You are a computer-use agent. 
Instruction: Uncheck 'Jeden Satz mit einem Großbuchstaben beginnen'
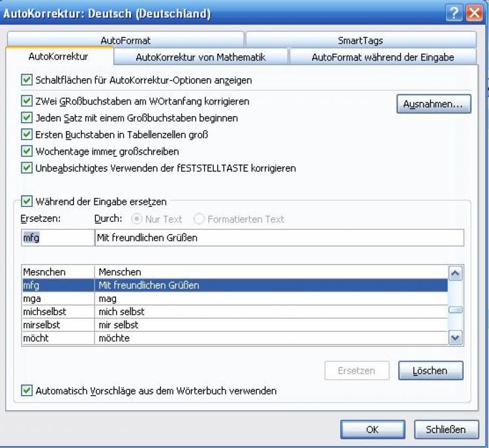tap(27, 118)
